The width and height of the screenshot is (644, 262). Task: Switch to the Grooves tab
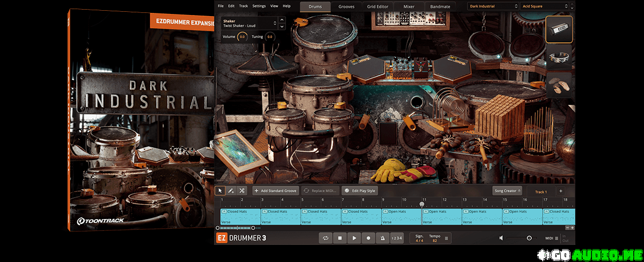(346, 7)
